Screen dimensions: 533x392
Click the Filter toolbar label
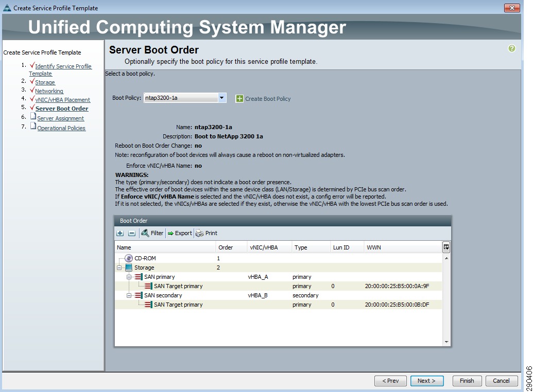[x=157, y=233]
